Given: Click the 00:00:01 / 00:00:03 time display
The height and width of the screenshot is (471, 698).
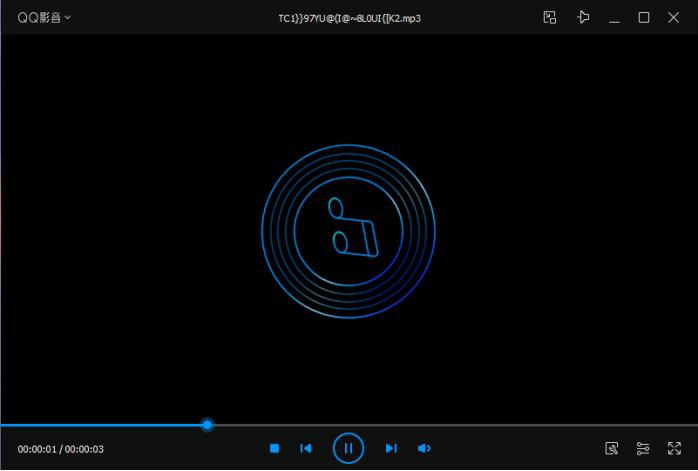Looking at the screenshot, I should [x=61, y=449].
